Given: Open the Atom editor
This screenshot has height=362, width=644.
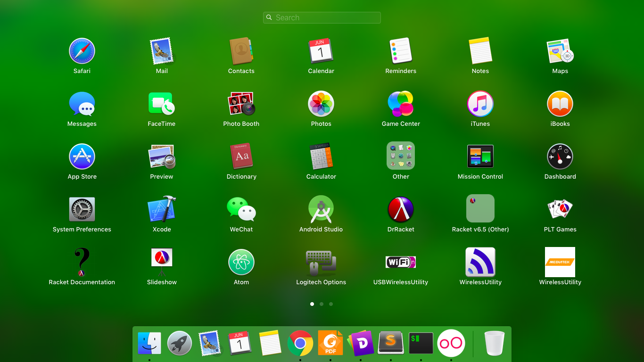Looking at the screenshot, I should [241, 262].
